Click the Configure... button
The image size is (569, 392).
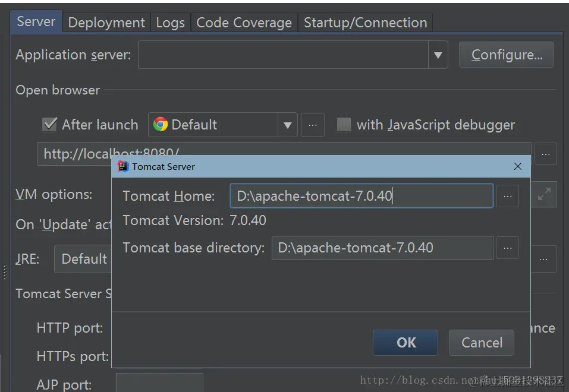[x=507, y=55]
